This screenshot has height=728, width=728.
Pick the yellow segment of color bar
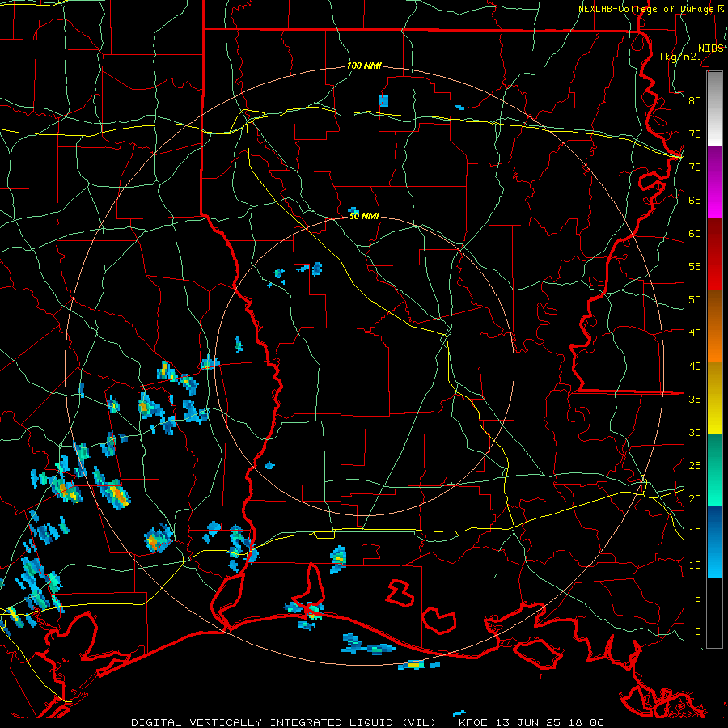[x=714, y=398]
